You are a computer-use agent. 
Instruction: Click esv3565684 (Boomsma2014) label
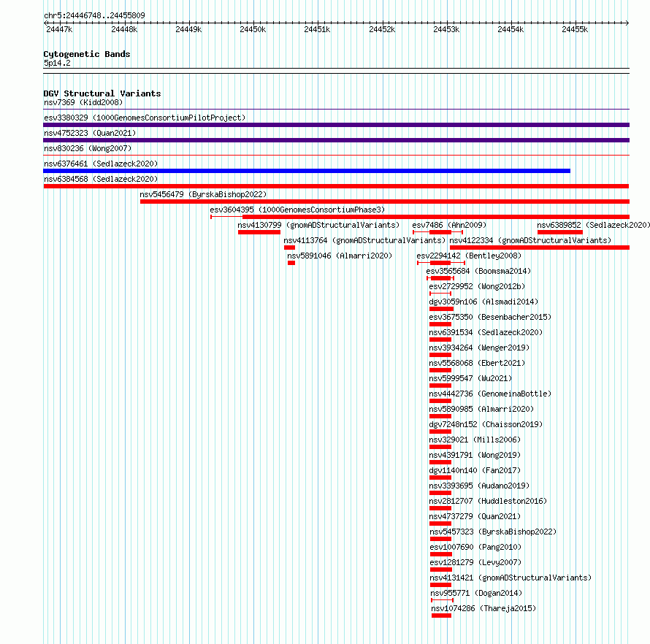coord(478,271)
